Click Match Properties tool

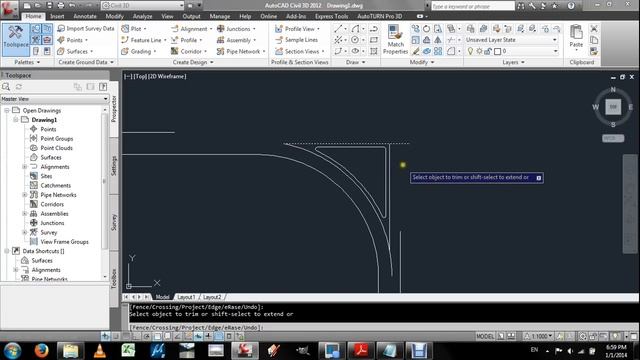click(x=395, y=40)
